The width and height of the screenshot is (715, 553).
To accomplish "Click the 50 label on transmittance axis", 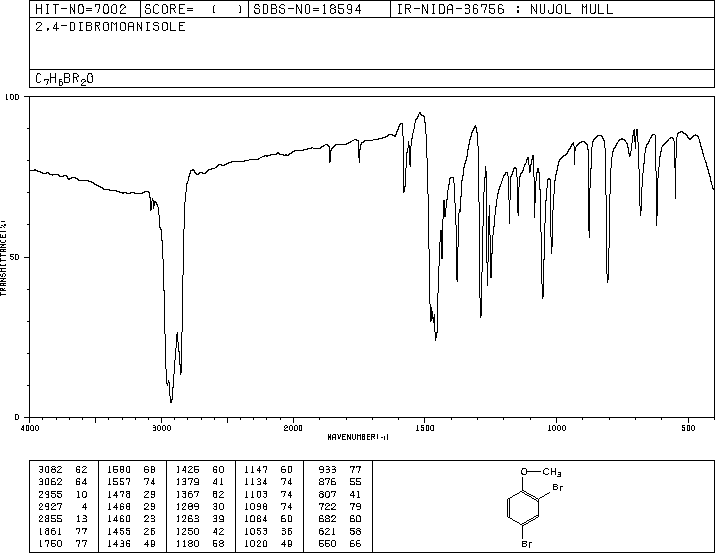I will (15, 257).
